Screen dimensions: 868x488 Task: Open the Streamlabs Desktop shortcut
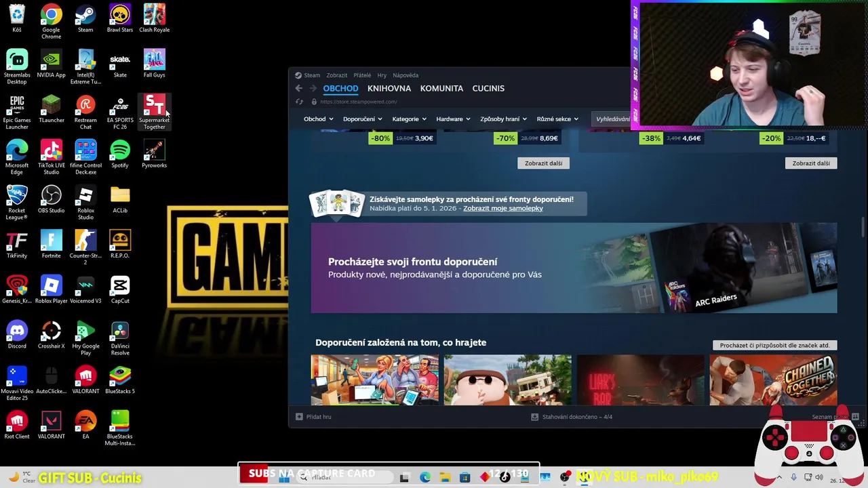pyautogui.click(x=17, y=66)
